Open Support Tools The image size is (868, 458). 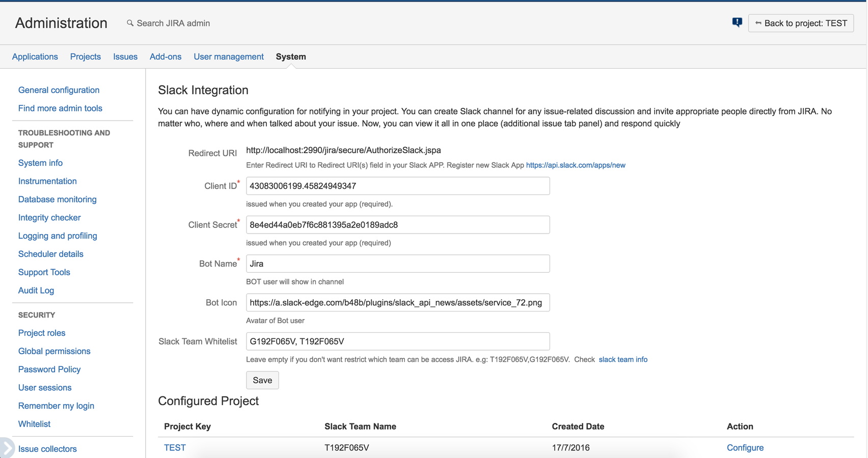click(x=44, y=272)
